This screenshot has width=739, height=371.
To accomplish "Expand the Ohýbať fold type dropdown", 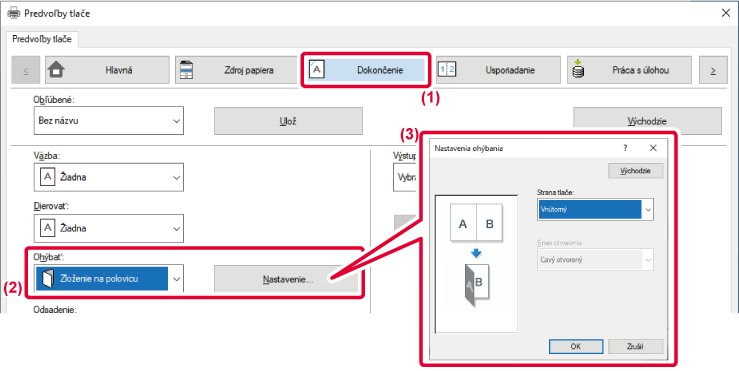I will pyautogui.click(x=108, y=278).
